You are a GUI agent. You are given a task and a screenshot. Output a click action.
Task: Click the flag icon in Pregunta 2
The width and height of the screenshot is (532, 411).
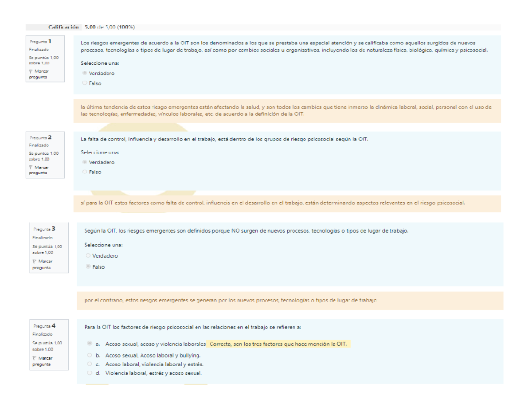tap(31, 167)
